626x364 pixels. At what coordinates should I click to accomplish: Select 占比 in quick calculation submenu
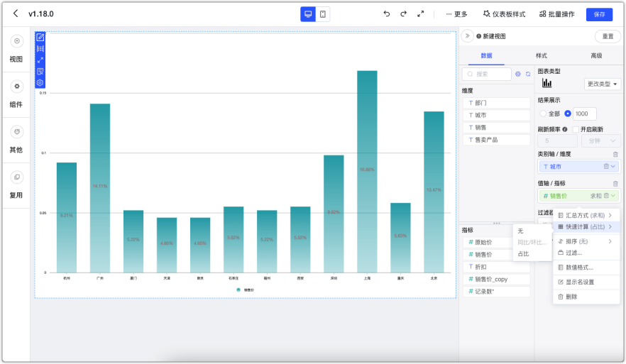pos(532,254)
